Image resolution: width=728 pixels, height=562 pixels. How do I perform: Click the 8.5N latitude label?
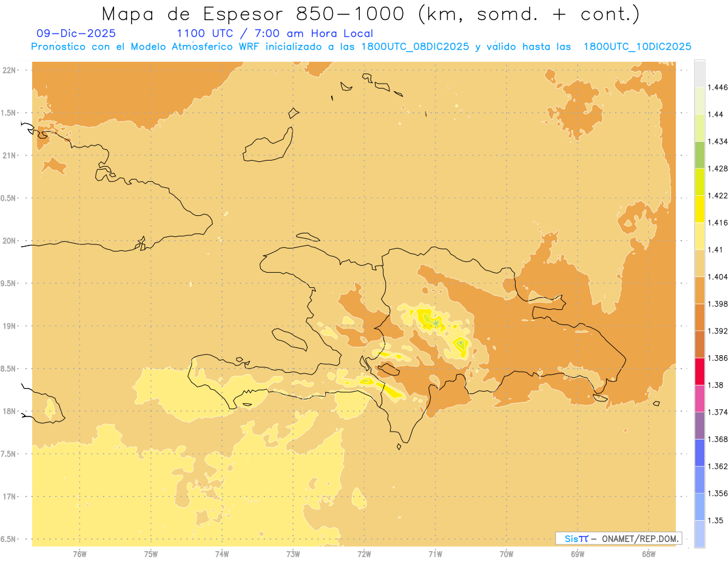pyautogui.click(x=8, y=369)
